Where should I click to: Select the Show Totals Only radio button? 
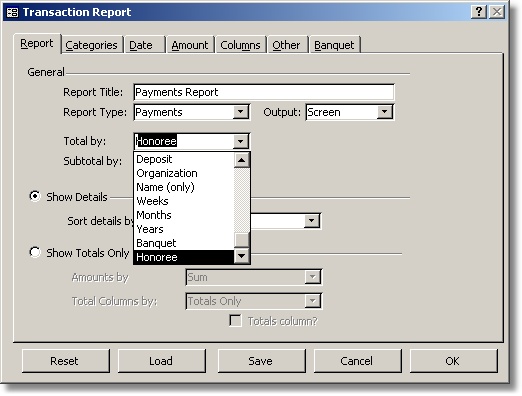pos(35,252)
